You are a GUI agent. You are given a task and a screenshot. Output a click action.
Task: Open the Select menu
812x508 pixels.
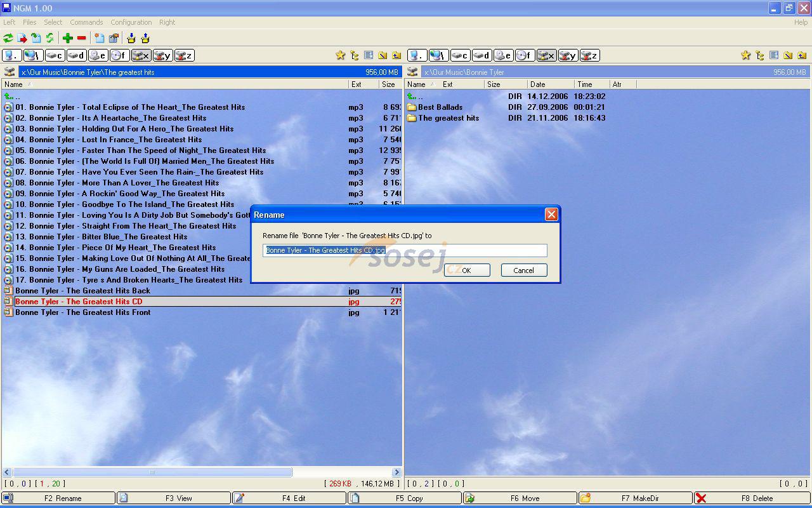pyautogui.click(x=53, y=22)
